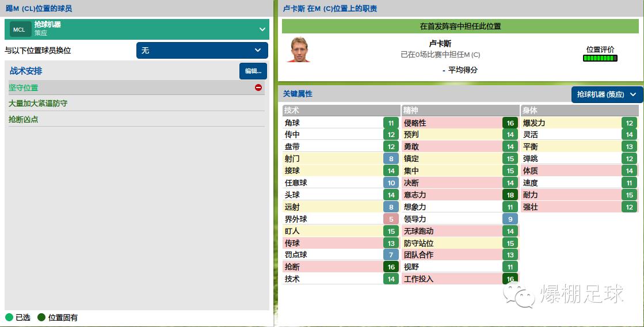Click the 体质 attribute row

pyautogui.click(x=580, y=171)
